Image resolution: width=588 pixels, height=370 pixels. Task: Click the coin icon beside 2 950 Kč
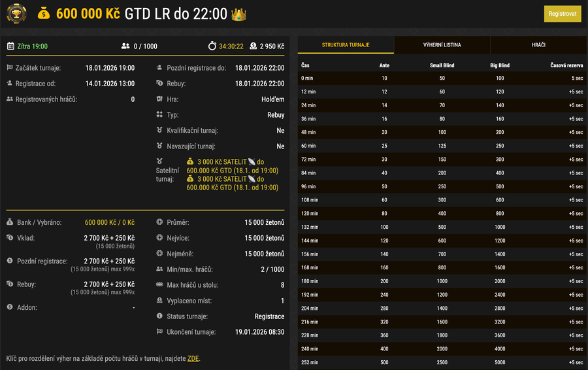point(253,46)
